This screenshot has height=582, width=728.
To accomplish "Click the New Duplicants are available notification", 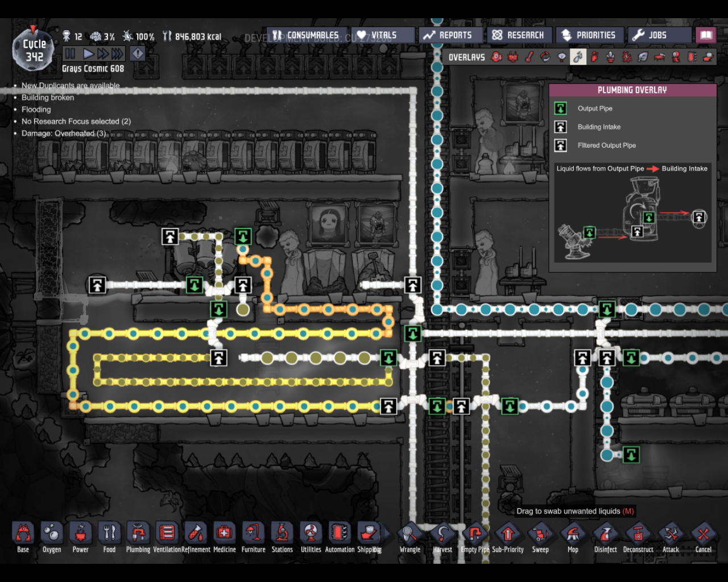I will [71, 86].
